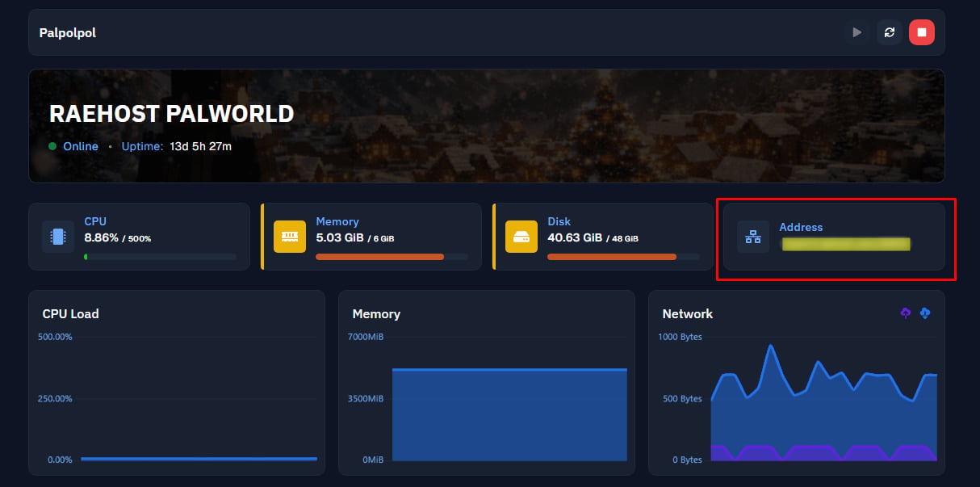The width and height of the screenshot is (980, 487).
Task: Click the uptime value 13d 5h 27m
Action: [201, 146]
